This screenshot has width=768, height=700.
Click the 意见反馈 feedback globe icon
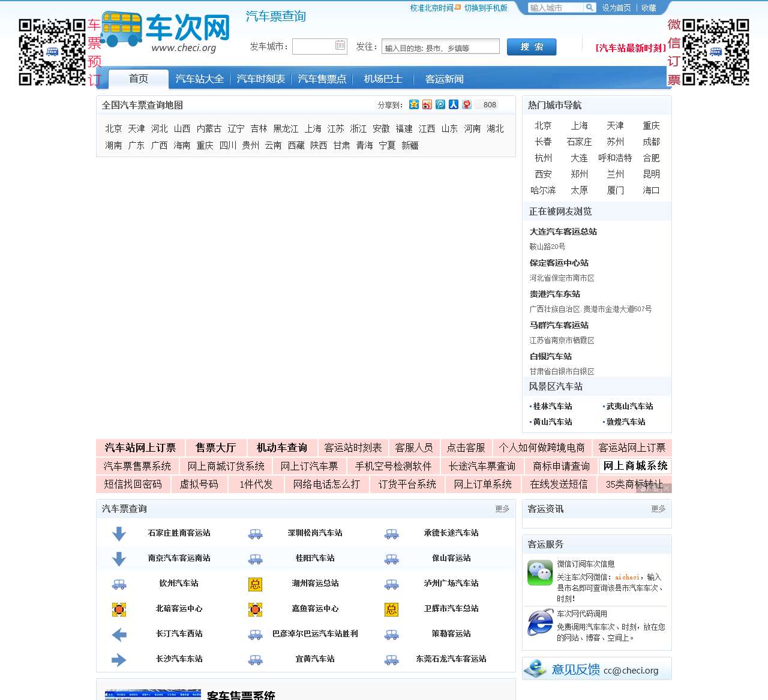535,669
